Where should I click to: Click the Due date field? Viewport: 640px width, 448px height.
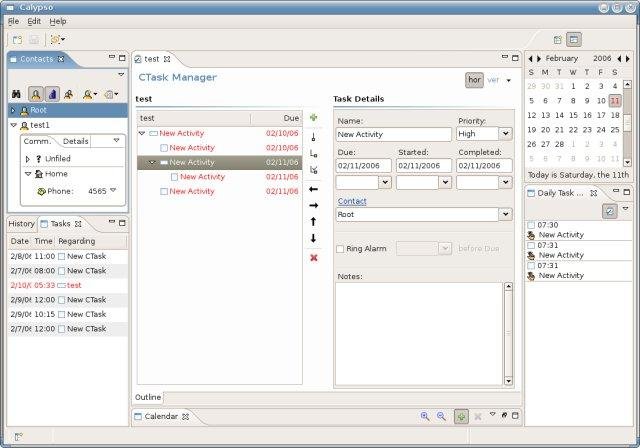click(363, 166)
